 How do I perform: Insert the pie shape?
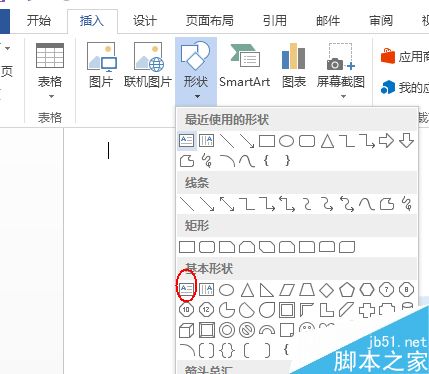click(227, 310)
